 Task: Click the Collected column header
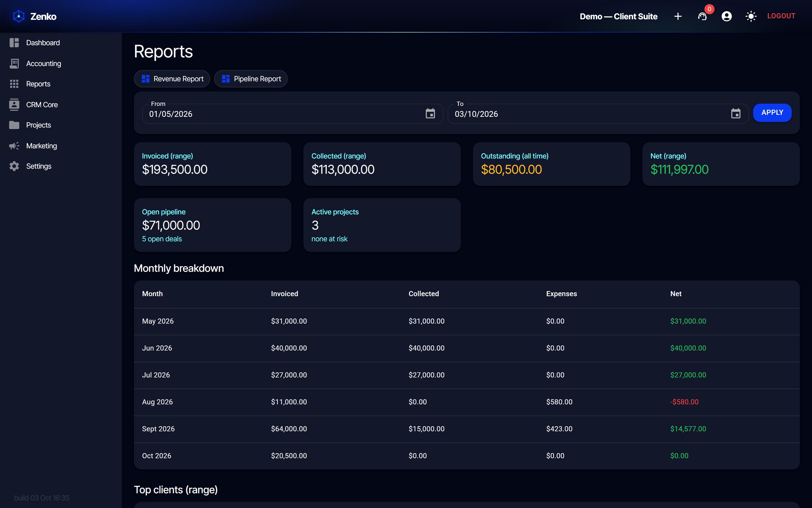[424, 294]
